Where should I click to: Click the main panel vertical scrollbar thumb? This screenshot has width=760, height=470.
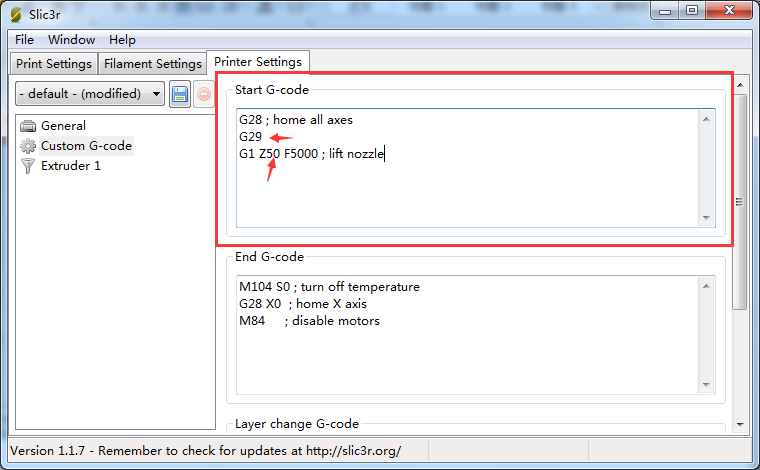pyautogui.click(x=740, y=202)
